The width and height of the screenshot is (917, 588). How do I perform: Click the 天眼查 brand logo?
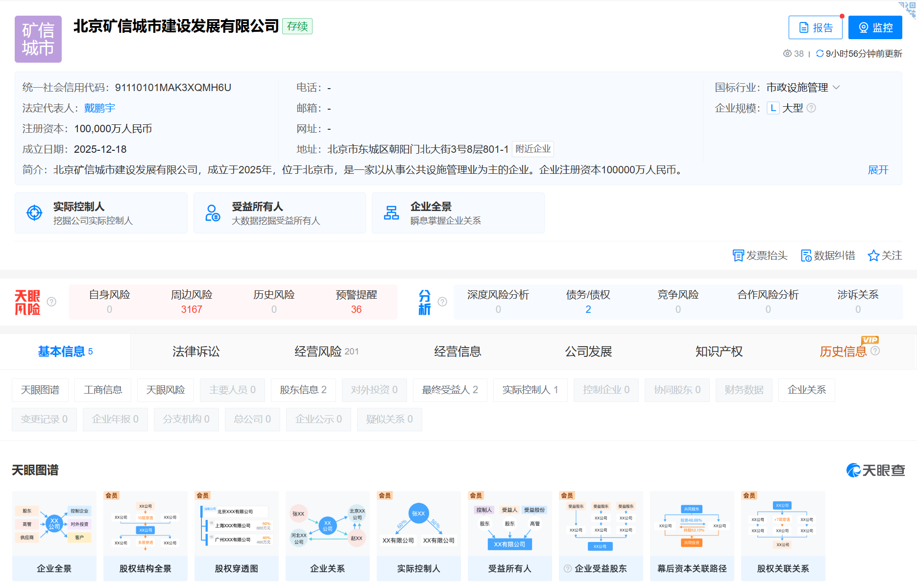pos(876,470)
